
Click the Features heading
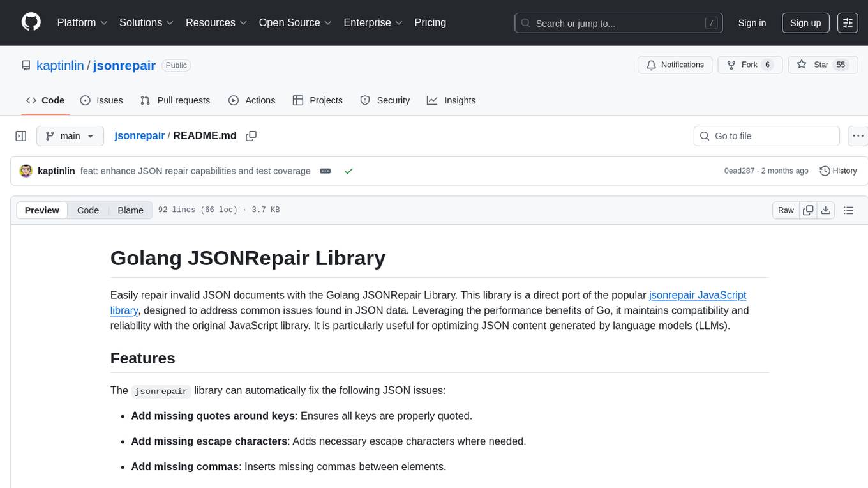tap(143, 358)
